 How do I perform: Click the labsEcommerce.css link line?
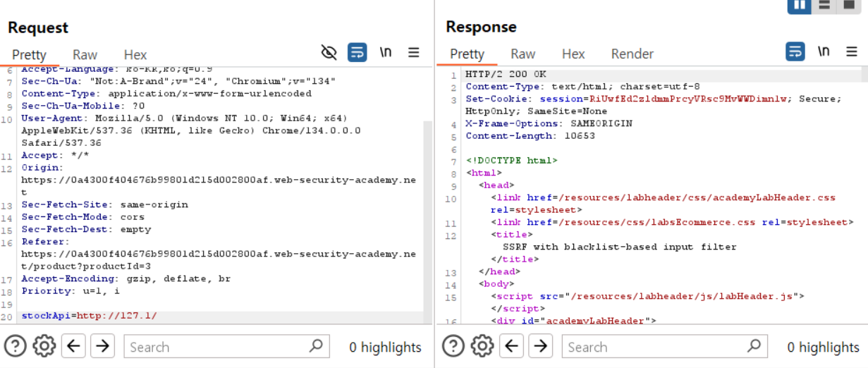(x=672, y=222)
